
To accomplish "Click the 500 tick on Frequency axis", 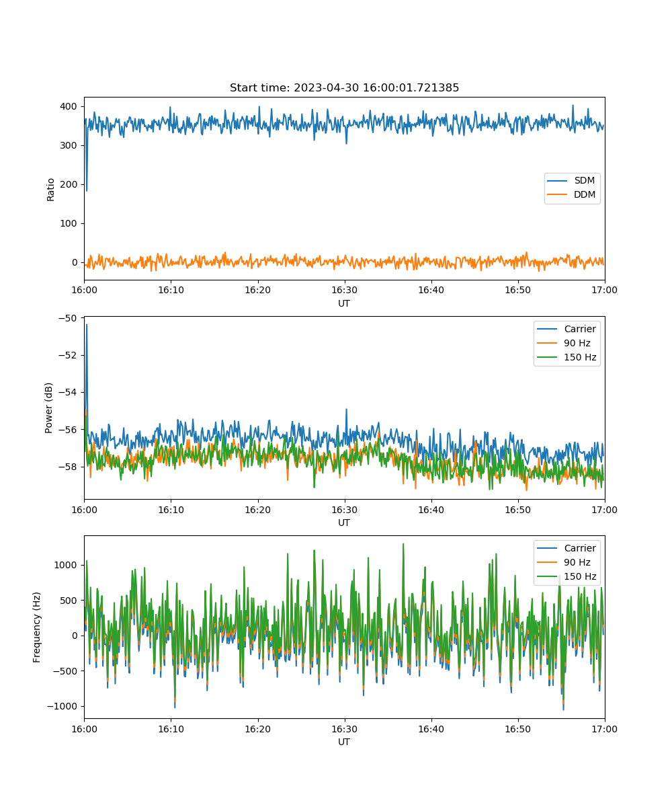I will 70,601.
